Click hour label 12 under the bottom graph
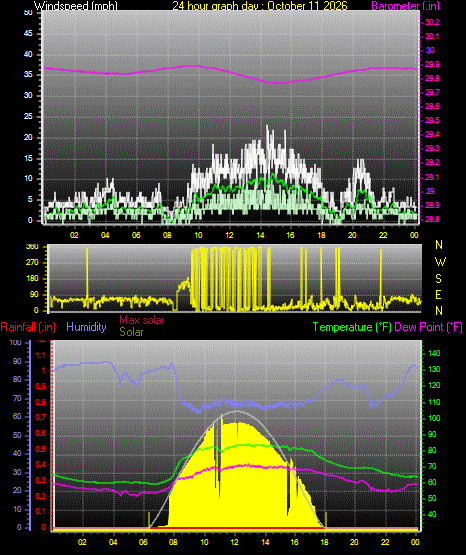466x555 pixels. pos(235,542)
